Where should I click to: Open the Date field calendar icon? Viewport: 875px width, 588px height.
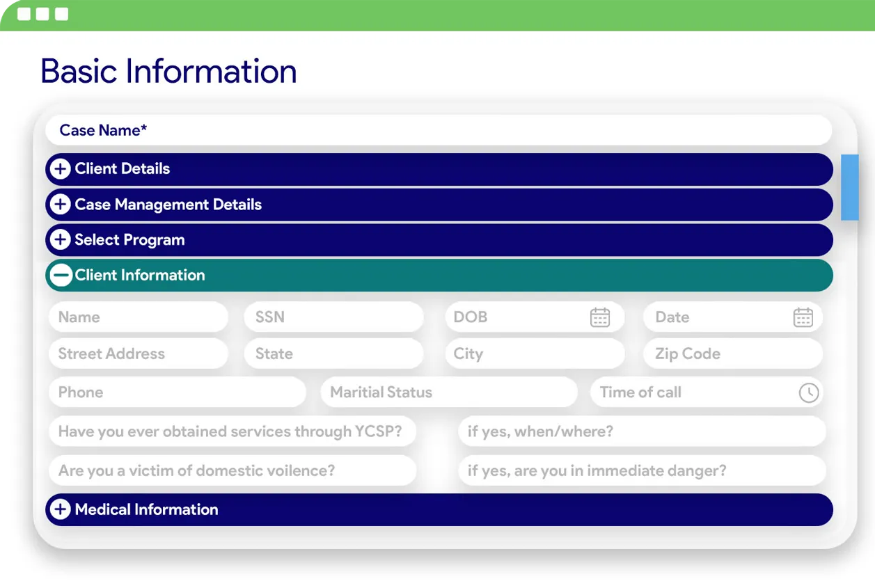[803, 317]
